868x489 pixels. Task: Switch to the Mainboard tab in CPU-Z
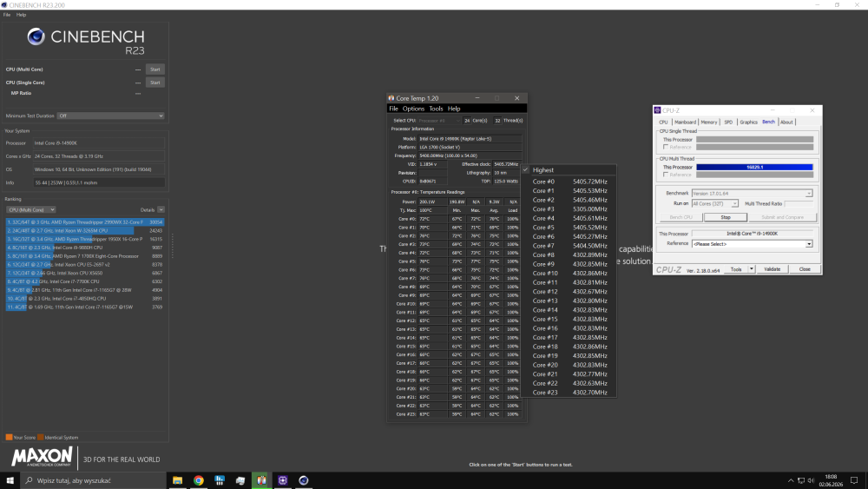tap(685, 122)
